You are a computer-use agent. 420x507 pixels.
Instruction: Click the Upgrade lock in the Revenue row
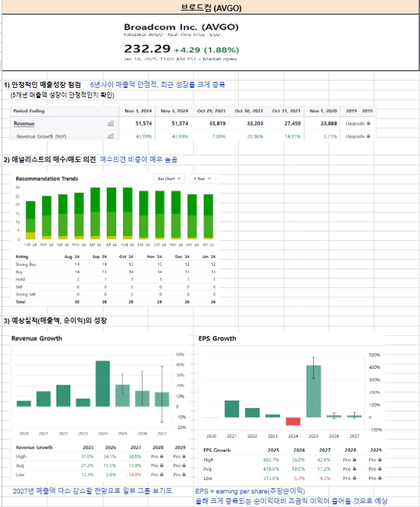click(358, 123)
